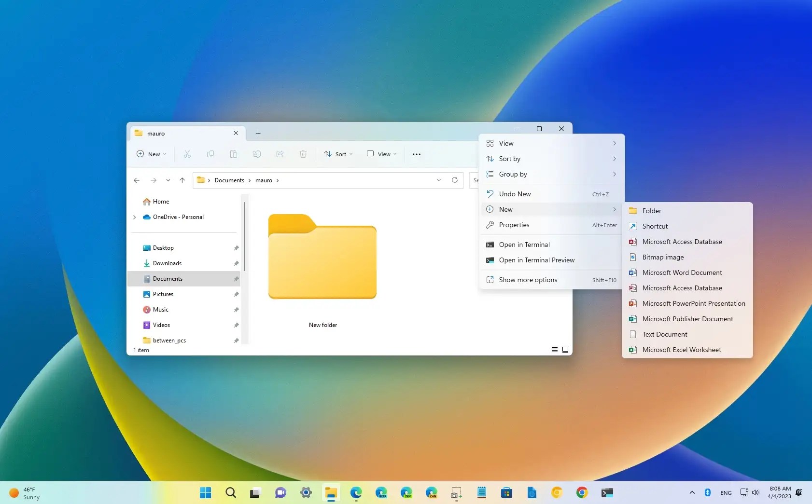
Task: Select the Cut tool in the toolbar
Action: tap(187, 154)
